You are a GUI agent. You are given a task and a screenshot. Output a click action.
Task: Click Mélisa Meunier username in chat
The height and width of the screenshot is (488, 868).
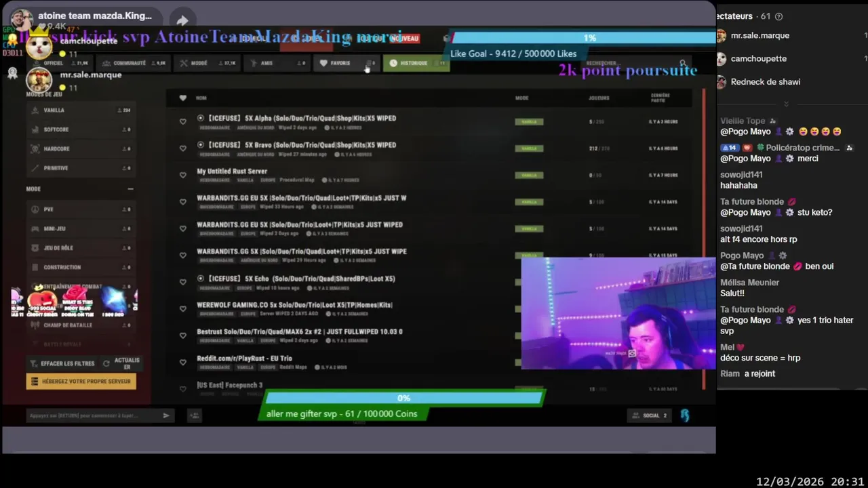tap(749, 283)
